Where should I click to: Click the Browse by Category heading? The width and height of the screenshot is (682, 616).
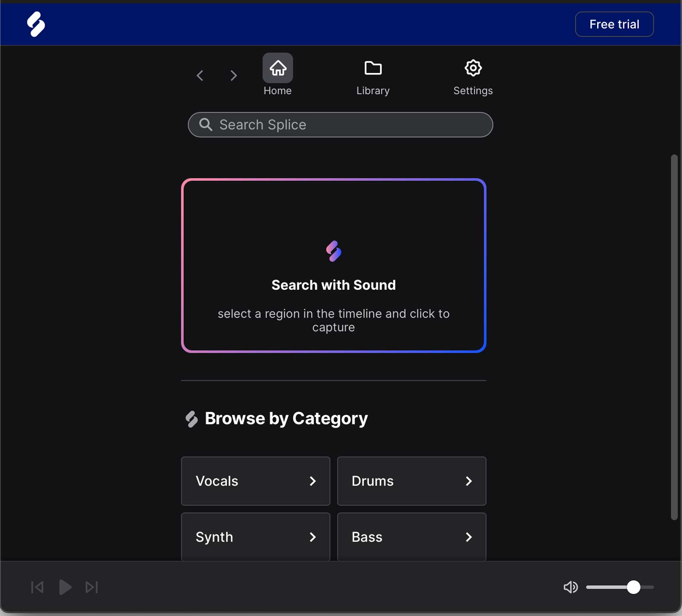coord(286,419)
